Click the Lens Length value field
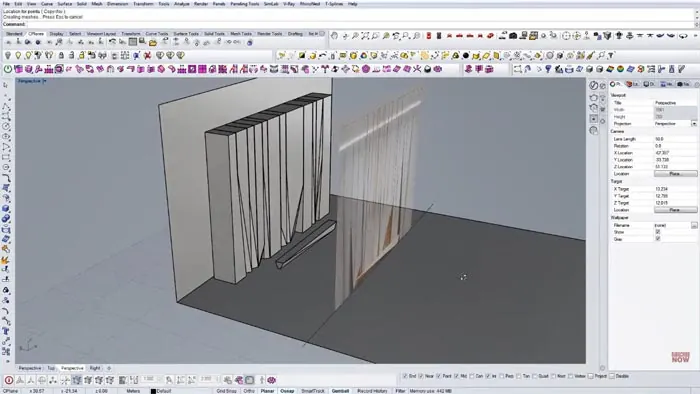700x394 pixels. tap(675, 139)
